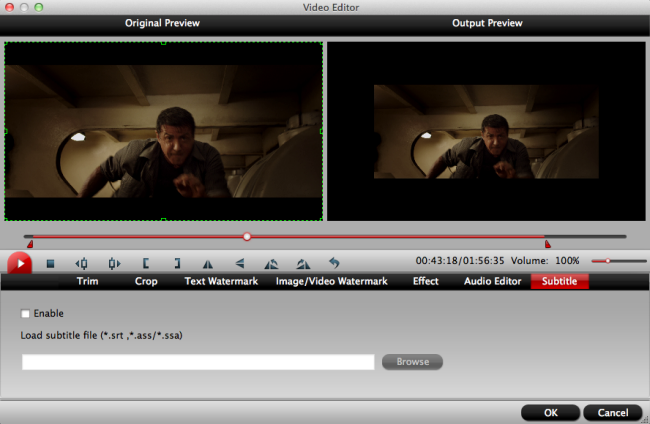Click the Load subtitle file label
The width and height of the screenshot is (650, 424).
[102, 335]
